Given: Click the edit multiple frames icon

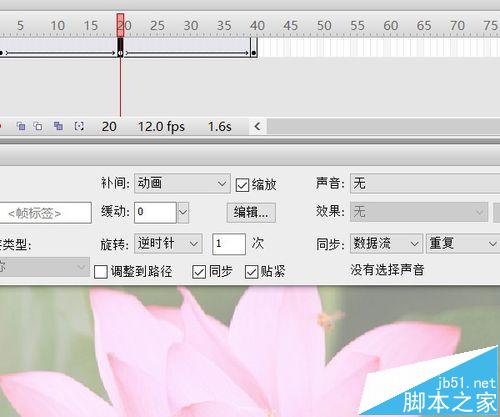Looking at the screenshot, I should (58, 126).
